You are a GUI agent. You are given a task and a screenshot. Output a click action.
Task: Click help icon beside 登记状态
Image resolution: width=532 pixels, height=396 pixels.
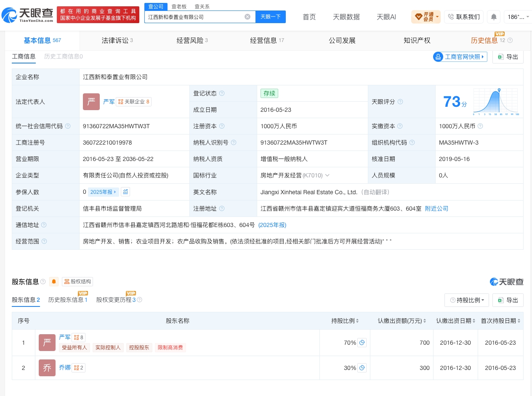click(222, 93)
